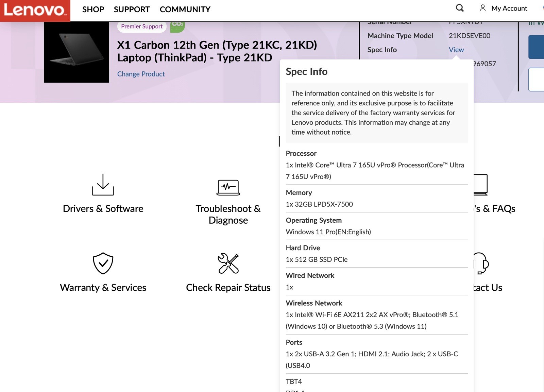Open the SHOP menu
The height and width of the screenshot is (392, 544).
point(93,10)
